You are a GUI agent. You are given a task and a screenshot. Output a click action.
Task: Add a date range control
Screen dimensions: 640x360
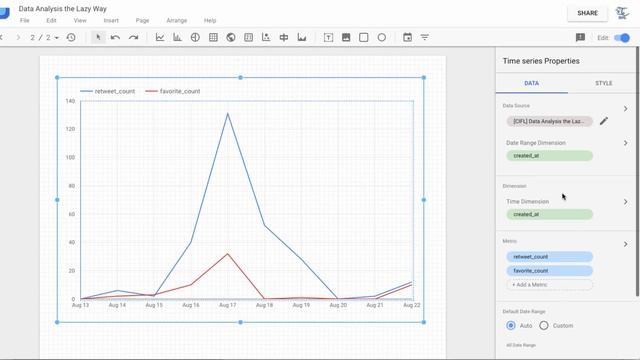coord(407,38)
